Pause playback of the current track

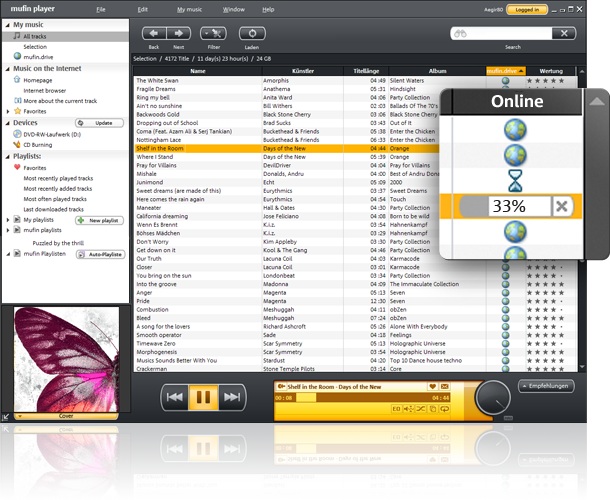(203, 397)
